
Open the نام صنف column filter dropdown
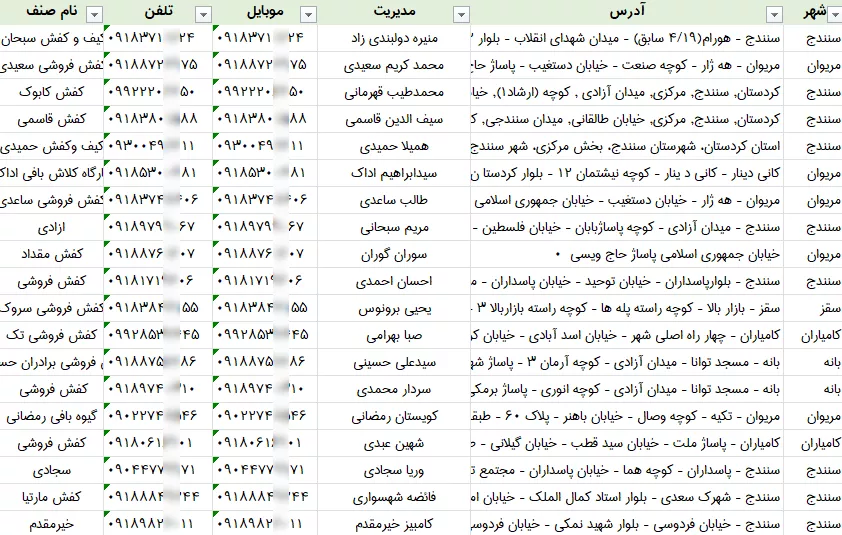94,15
